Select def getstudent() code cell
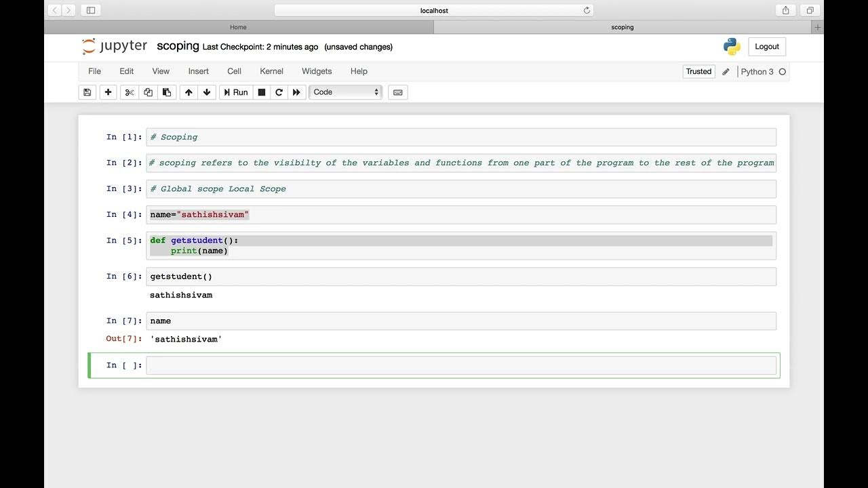 [461, 245]
